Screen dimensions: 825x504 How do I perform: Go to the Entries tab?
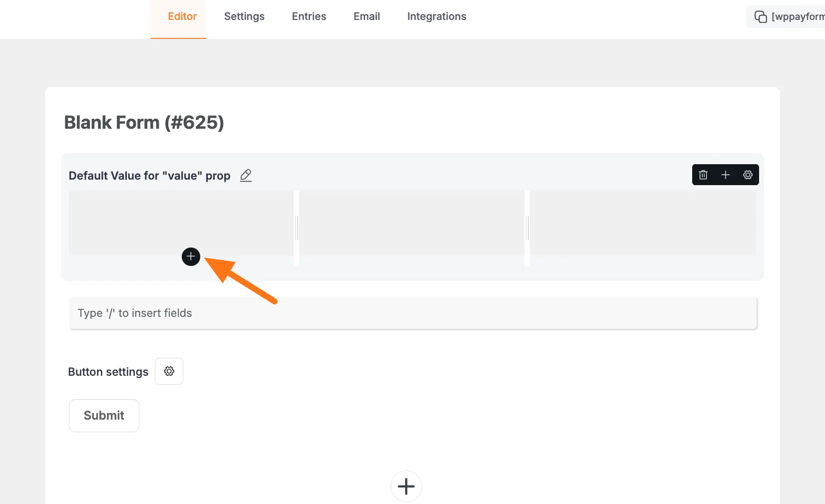309,16
